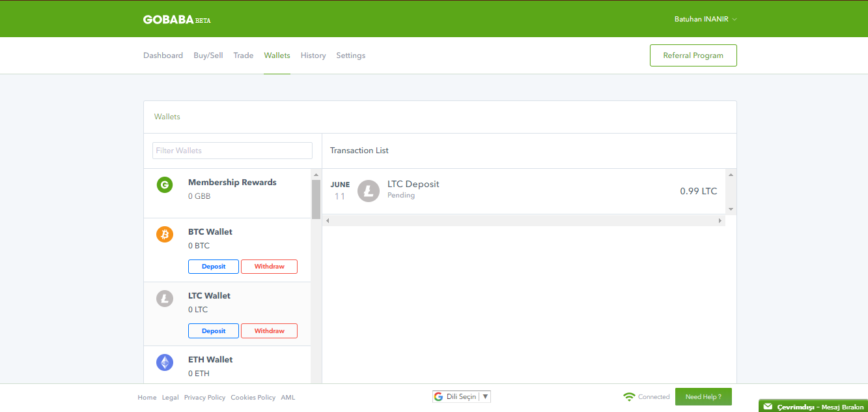868x412 pixels.
Task: Click the 0.99 LTC amount
Action: [x=699, y=191]
